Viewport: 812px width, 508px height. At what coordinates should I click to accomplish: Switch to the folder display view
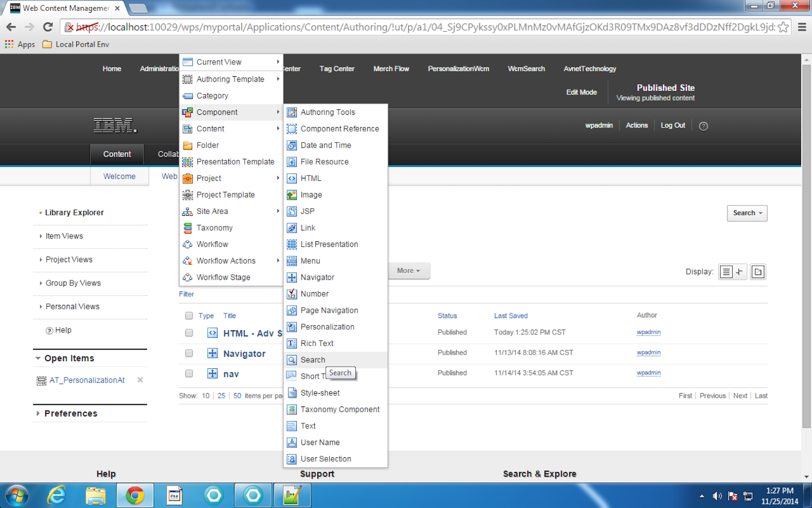pyautogui.click(x=758, y=272)
